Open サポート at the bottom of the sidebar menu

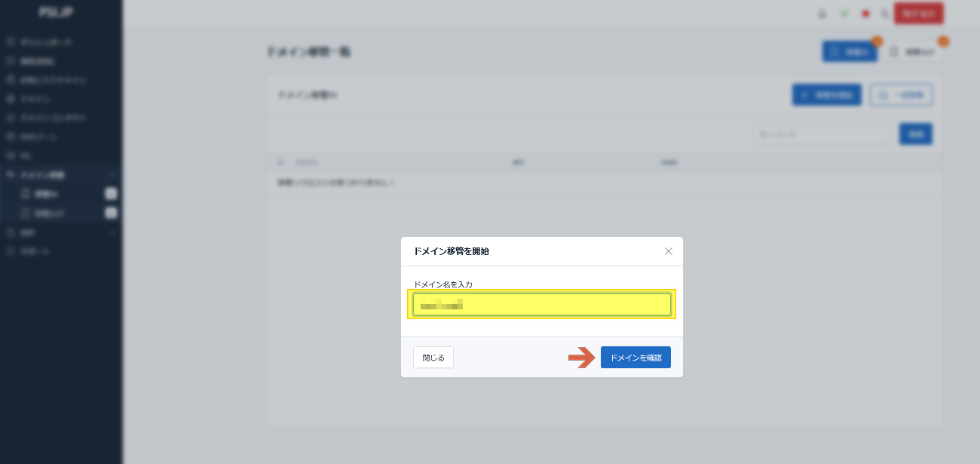pos(35,251)
